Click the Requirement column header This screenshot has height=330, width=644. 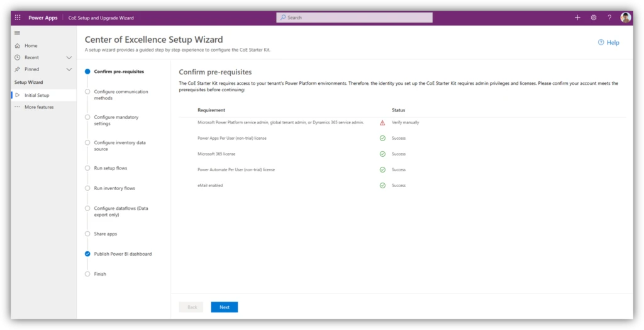point(211,110)
